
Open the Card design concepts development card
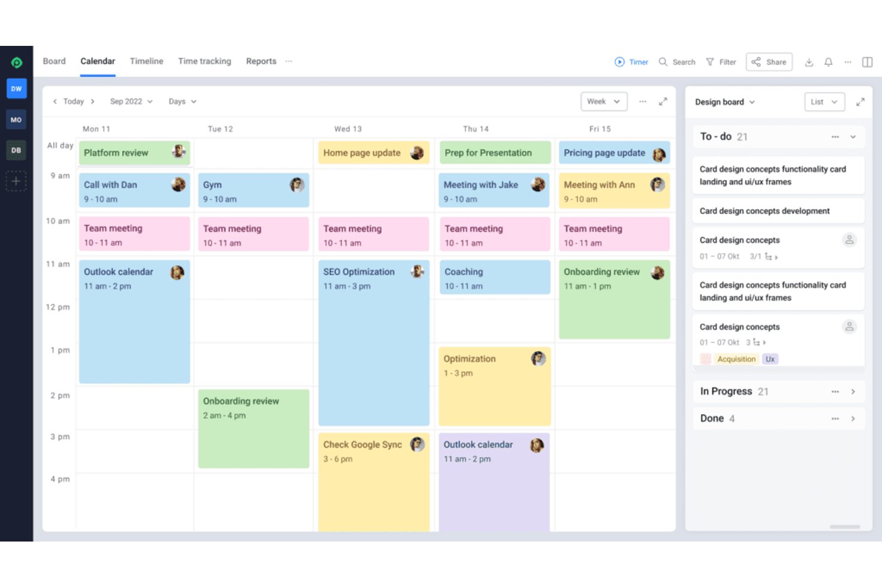(x=778, y=211)
